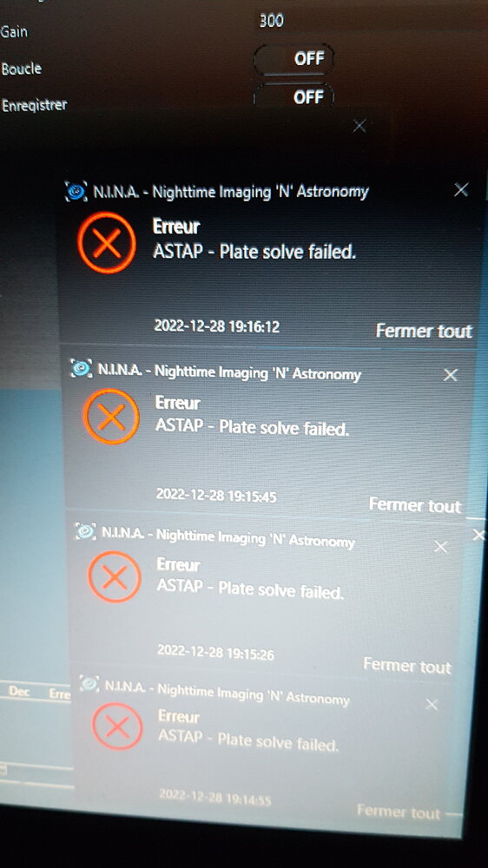Click N.I.N.A. logo in topmost notification
Viewport: 488px width, 868px height.
(x=77, y=192)
